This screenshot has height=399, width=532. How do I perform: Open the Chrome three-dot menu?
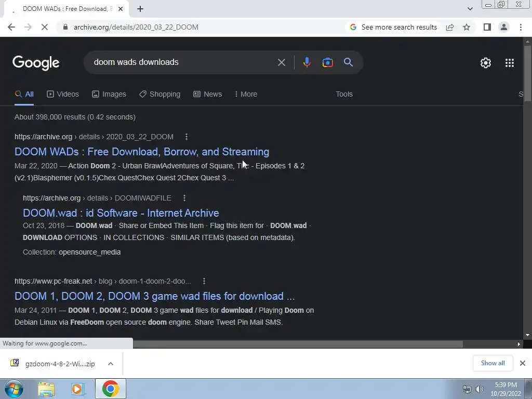click(521, 27)
